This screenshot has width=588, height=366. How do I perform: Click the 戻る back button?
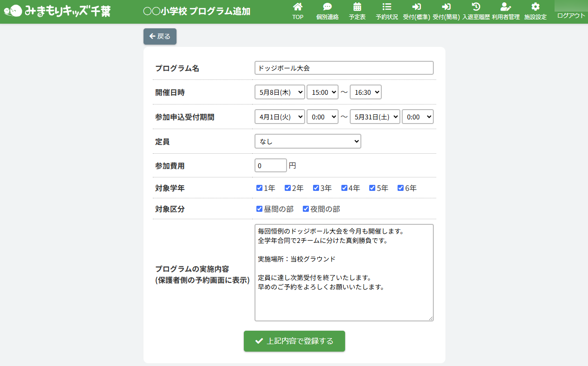(x=160, y=36)
